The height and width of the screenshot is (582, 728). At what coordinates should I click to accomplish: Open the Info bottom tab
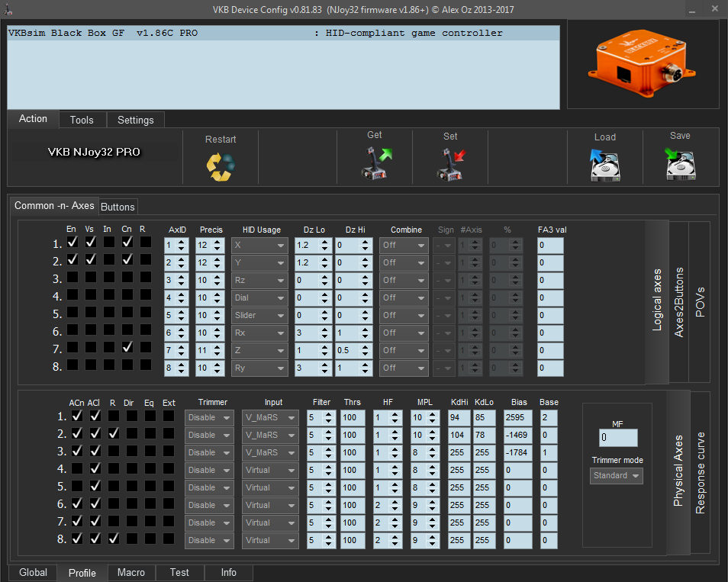coord(228,573)
